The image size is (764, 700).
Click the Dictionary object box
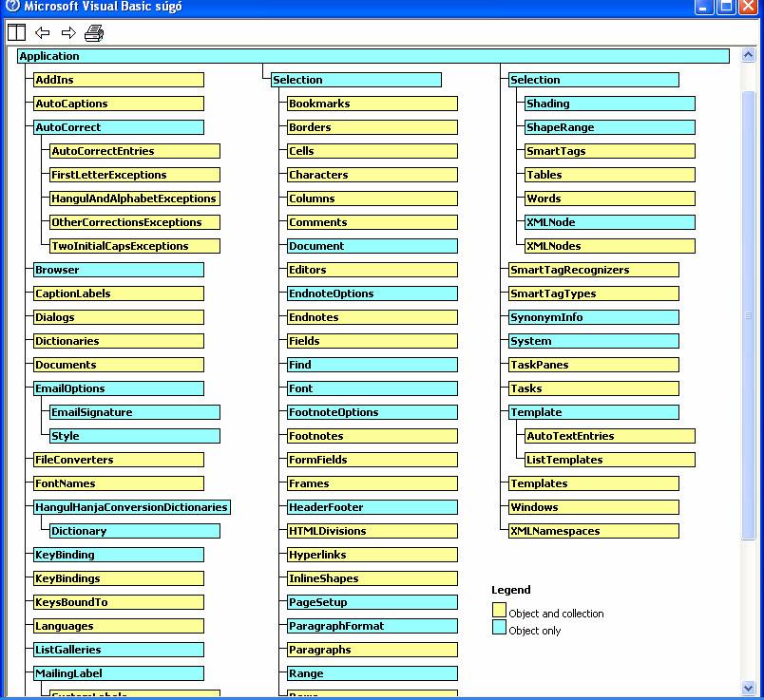135,531
